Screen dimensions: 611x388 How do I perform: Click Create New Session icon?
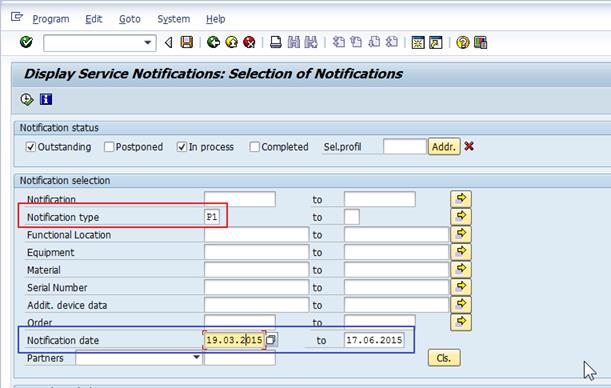point(418,42)
